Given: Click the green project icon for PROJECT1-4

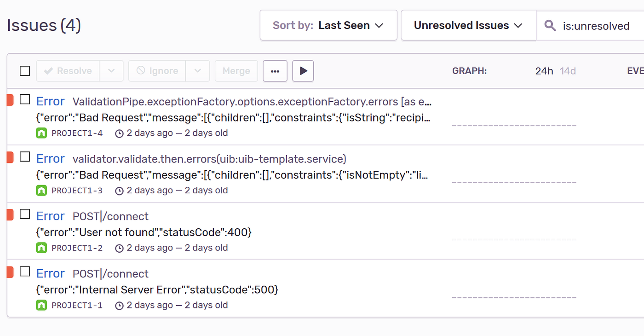Looking at the screenshot, I should [x=41, y=133].
